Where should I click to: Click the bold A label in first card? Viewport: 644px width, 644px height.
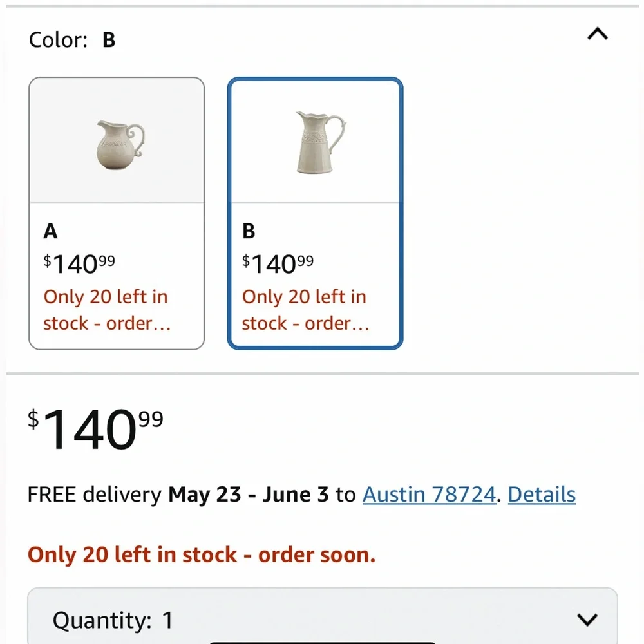click(x=50, y=231)
